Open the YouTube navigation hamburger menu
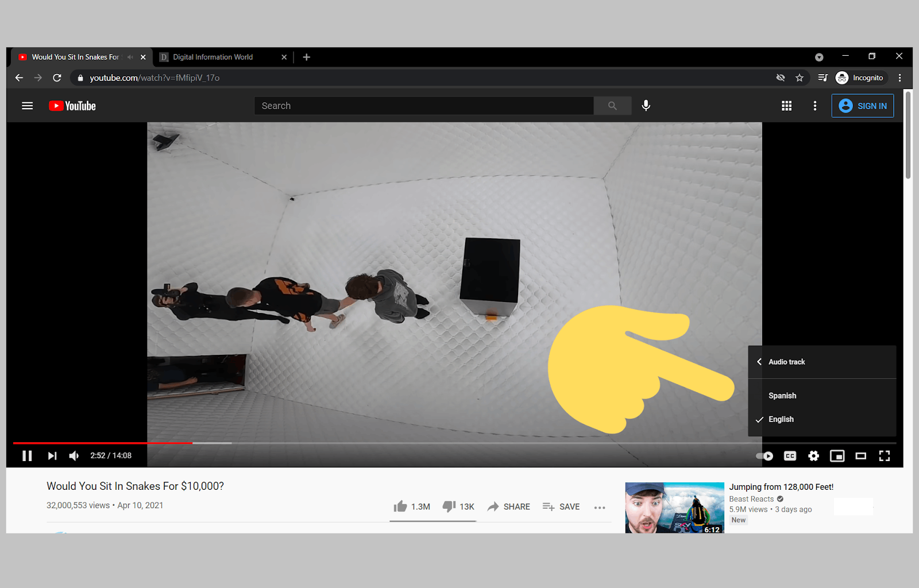The width and height of the screenshot is (919, 588). point(27,106)
